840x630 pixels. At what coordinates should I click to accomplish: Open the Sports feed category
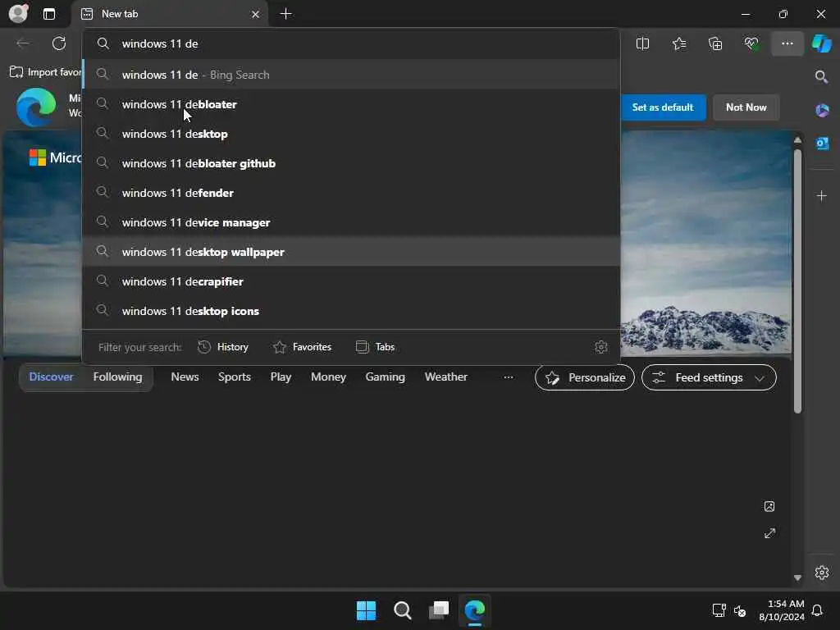click(x=234, y=377)
